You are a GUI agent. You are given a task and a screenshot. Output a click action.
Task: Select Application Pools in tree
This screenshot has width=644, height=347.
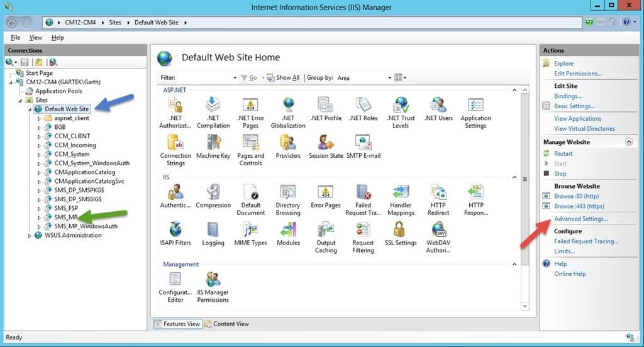[x=58, y=91]
